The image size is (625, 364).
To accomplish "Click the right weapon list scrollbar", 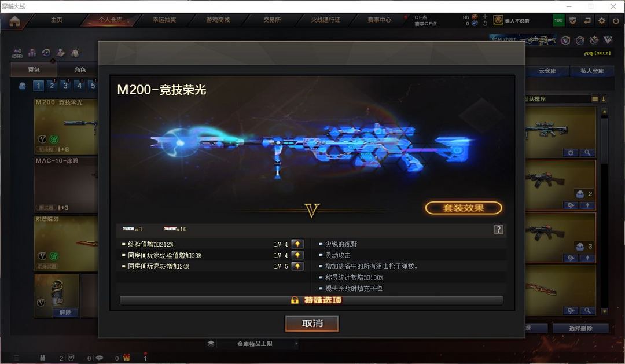I will 605,211.
